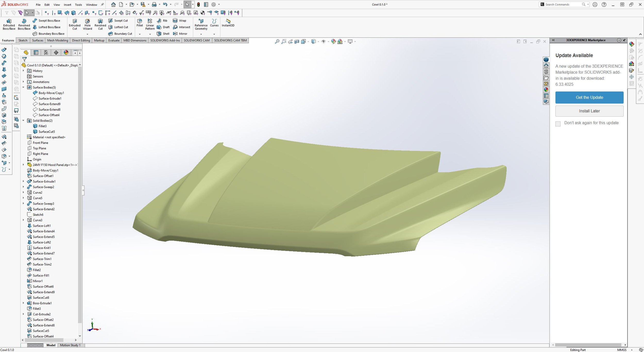The width and height of the screenshot is (644, 352).
Task: Switch to the Surfaces tab
Action: tap(38, 40)
